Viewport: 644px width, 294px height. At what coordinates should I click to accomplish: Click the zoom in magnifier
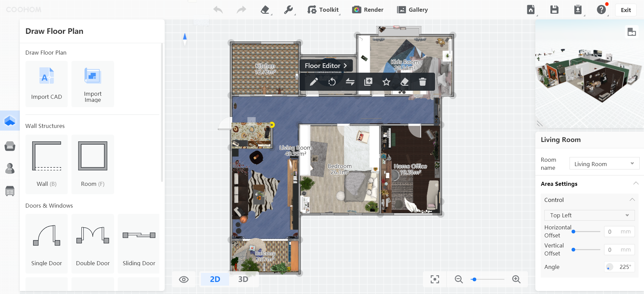(x=516, y=279)
